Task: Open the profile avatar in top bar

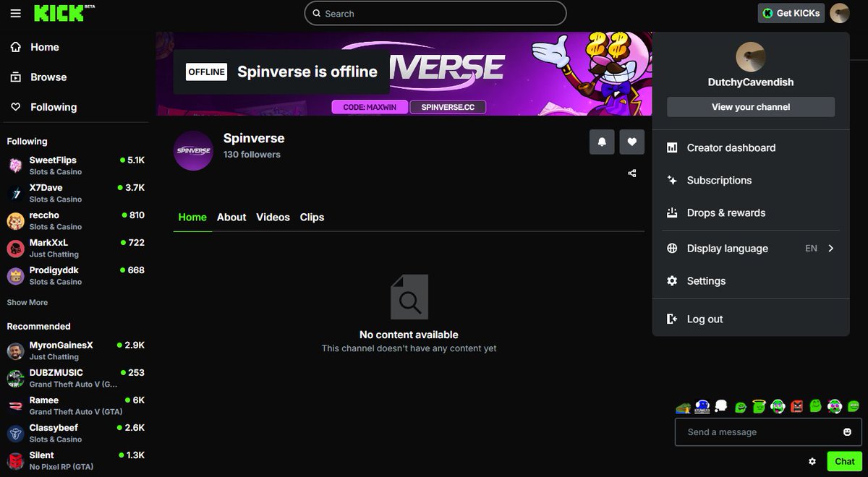Action: pyautogui.click(x=839, y=13)
